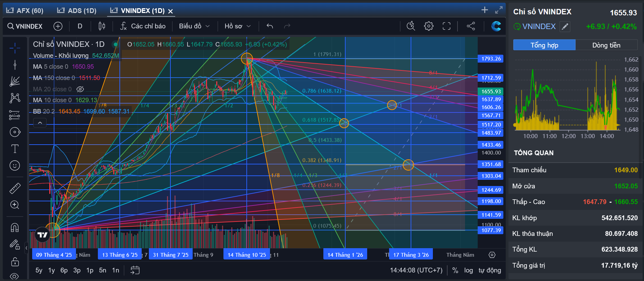Undo the last chart action
Screen dimensions: 644x281
click(270, 26)
